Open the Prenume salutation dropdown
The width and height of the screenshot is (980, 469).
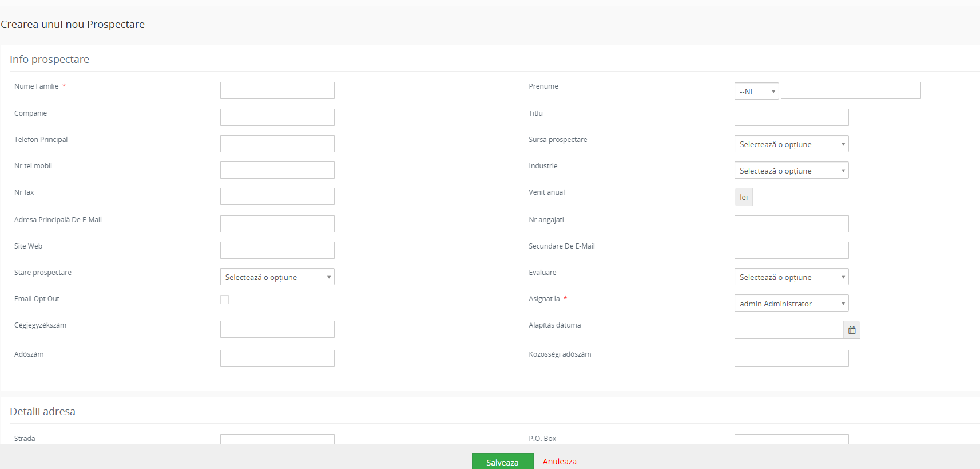pyautogui.click(x=756, y=91)
